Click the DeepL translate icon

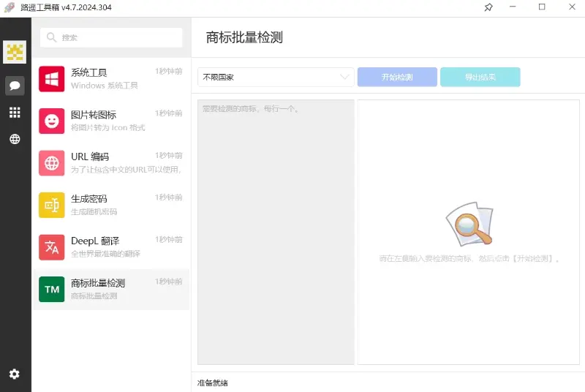pos(51,247)
